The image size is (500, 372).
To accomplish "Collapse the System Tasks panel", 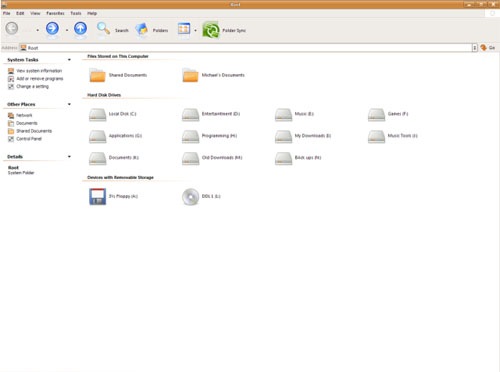I will point(69,60).
